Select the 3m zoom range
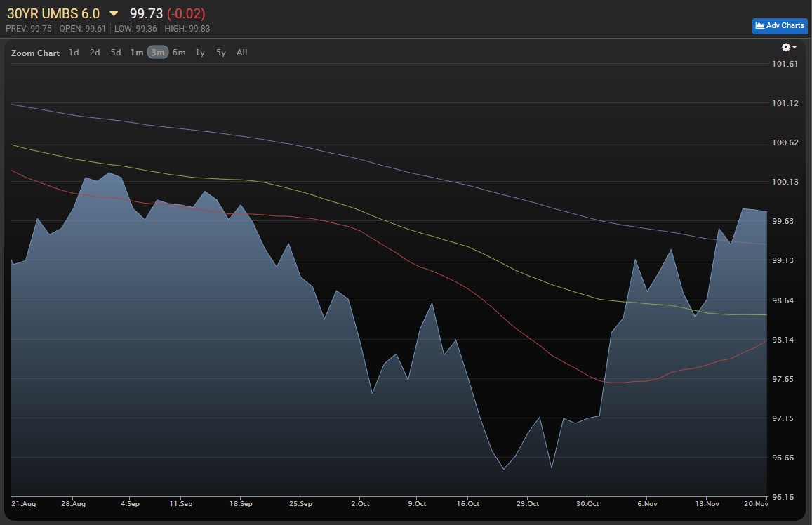 tap(158, 53)
